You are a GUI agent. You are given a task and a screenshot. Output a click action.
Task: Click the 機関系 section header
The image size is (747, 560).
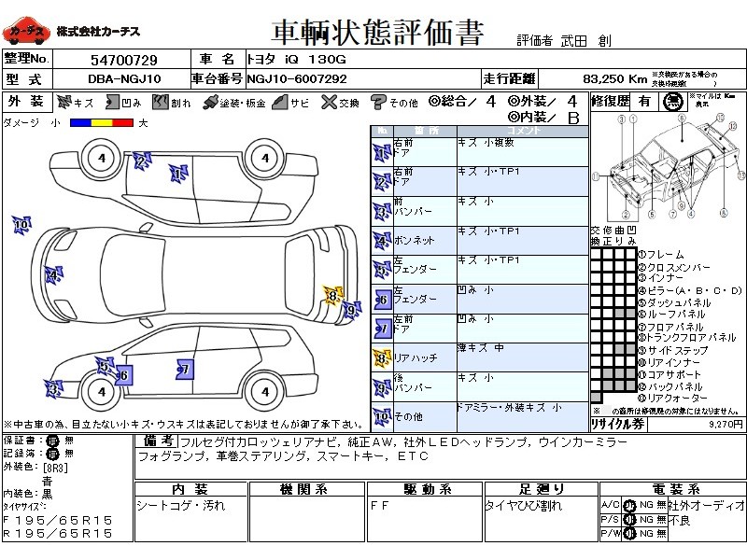tap(307, 489)
